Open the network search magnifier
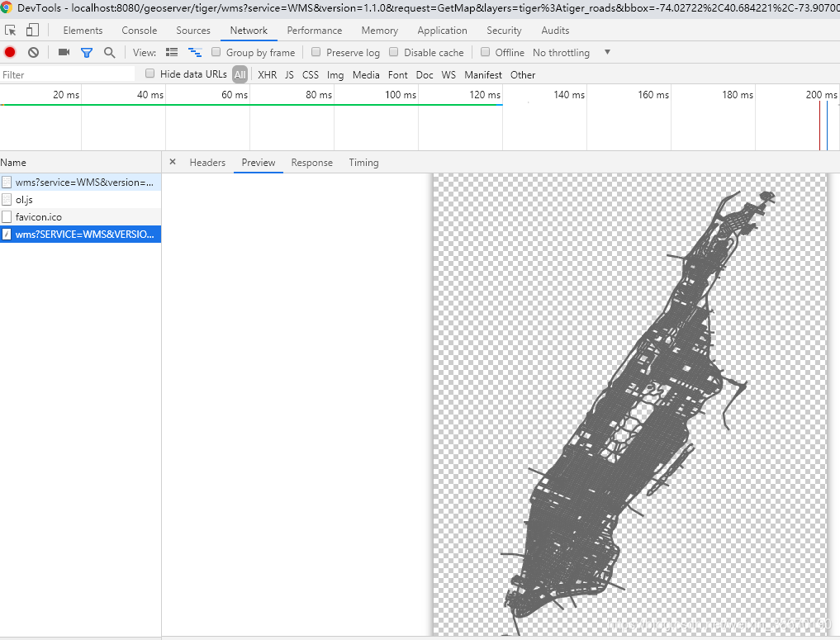This screenshot has width=840, height=640. coord(109,52)
